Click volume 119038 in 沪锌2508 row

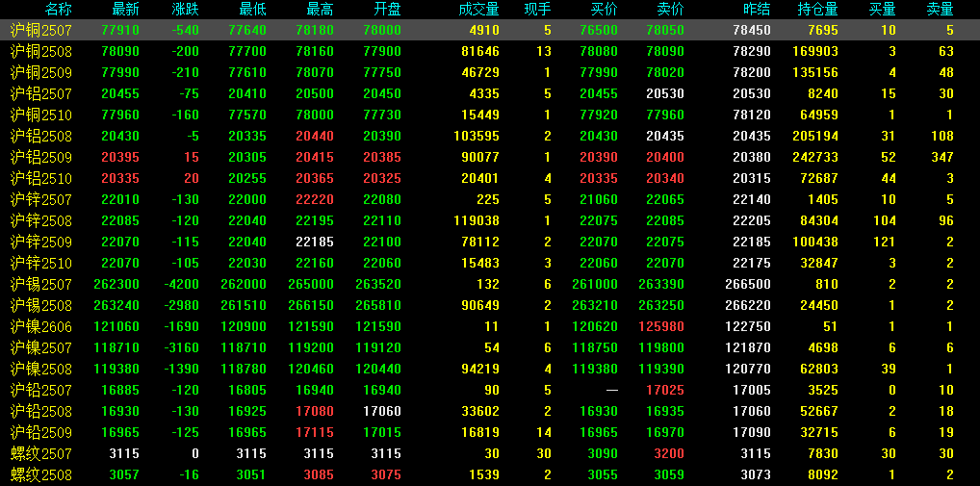tap(477, 220)
